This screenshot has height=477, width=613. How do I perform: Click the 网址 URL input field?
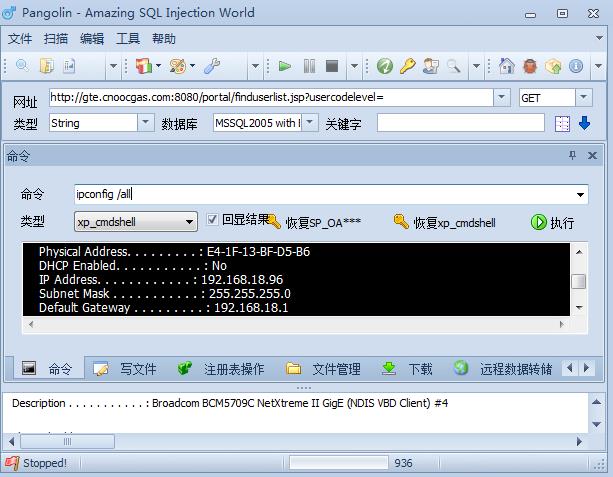pos(271,97)
